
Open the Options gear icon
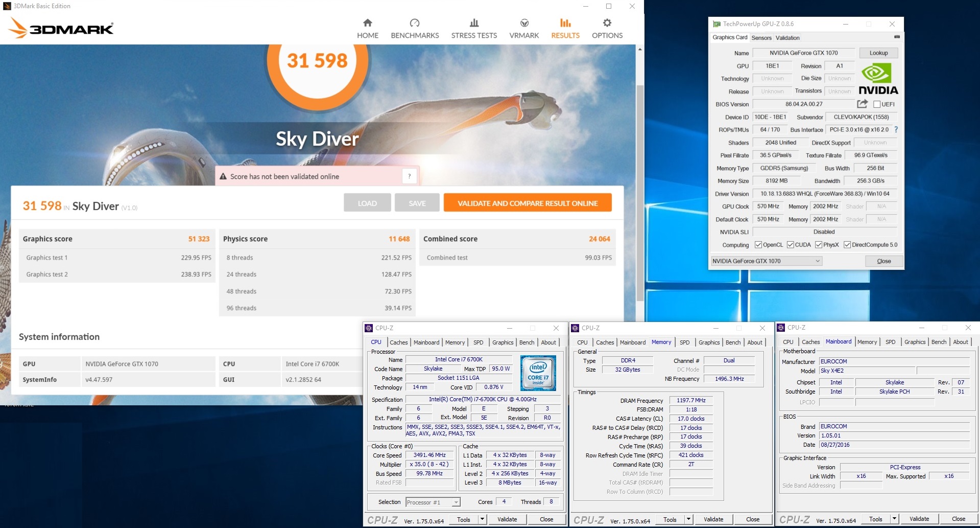pos(607,23)
